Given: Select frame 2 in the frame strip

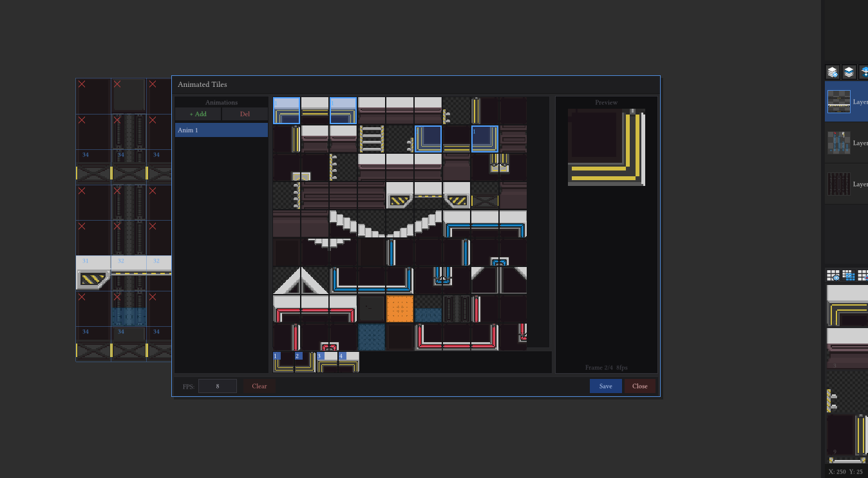Looking at the screenshot, I should (305, 362).
